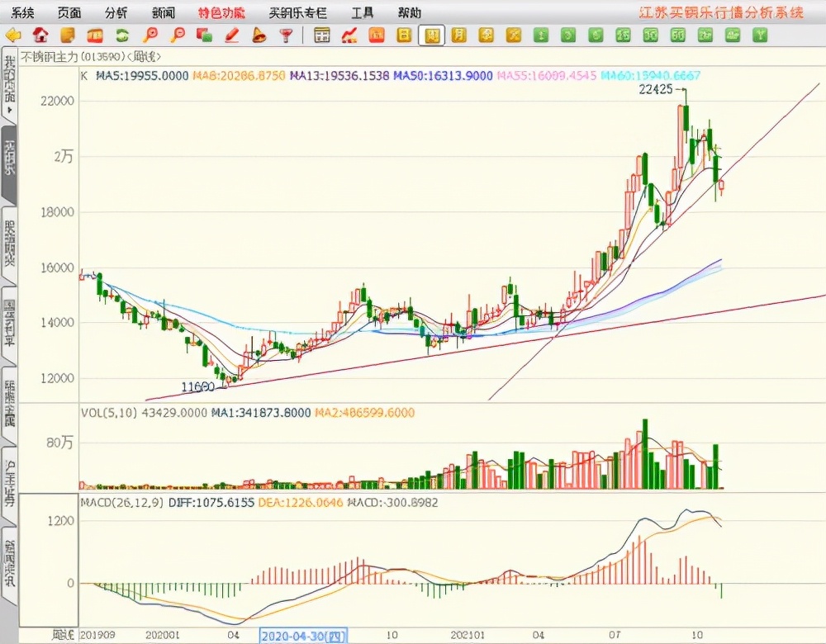Go to the red Home icon
826x644 pixels.
click(40, 35)
